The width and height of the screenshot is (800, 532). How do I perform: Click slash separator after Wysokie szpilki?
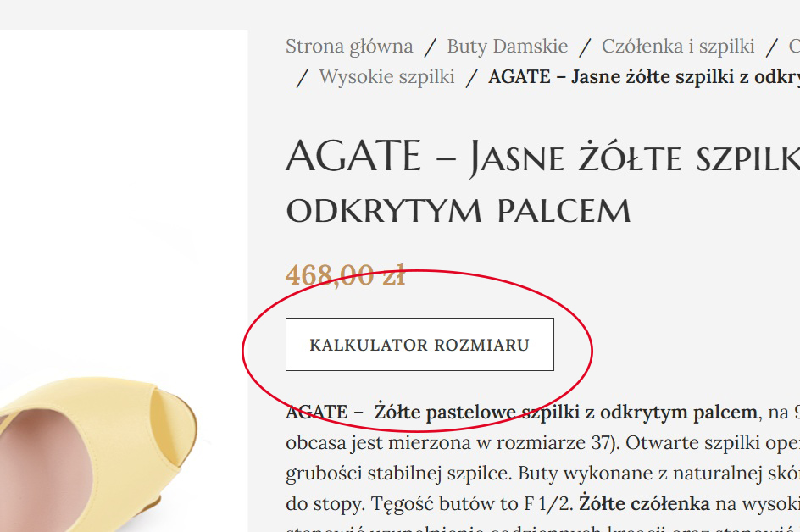471,78
